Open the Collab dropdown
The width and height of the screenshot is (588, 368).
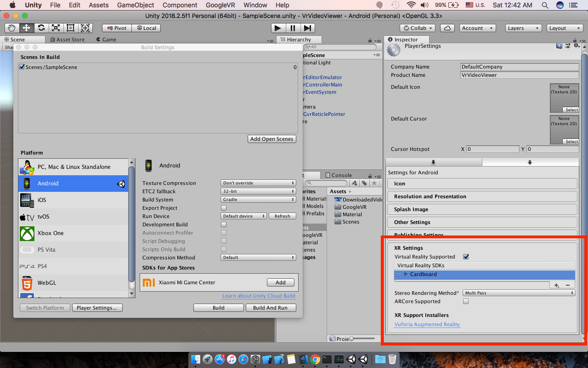[x=417, y=28]
